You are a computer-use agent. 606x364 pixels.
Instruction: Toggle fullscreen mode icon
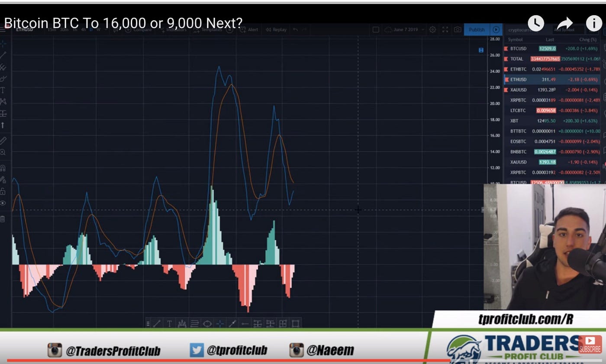tap(445, 29)
